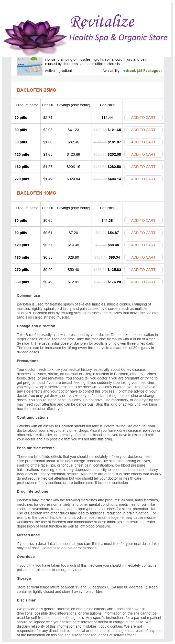Add 360 pills Baclofen 10mg to cart
Viewport: 175px width, 644px height.
click(143, 282)
